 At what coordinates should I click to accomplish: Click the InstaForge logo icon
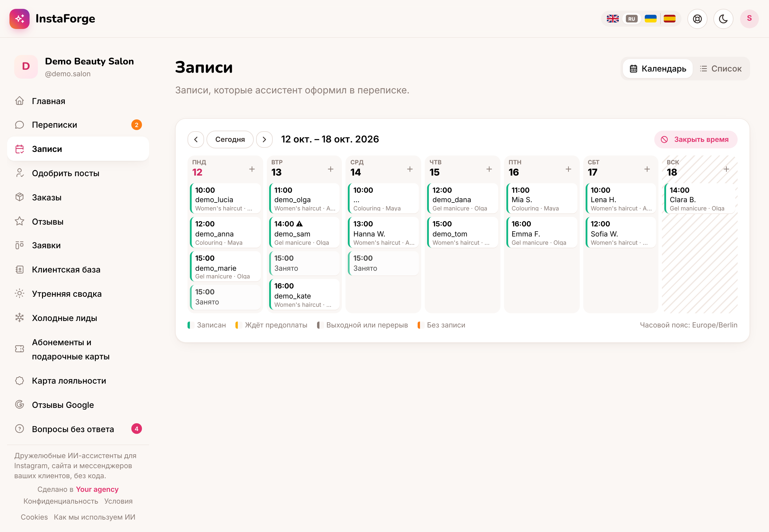pyautogui.click(x=19, y=19)
